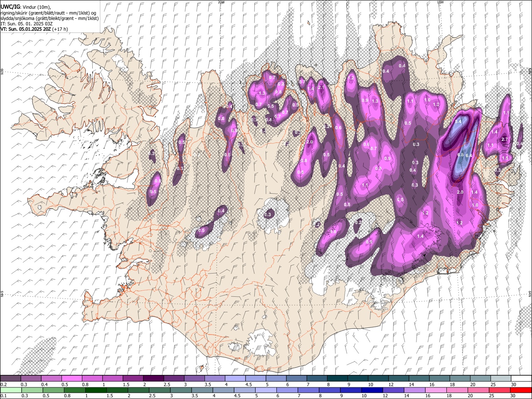
Task: Select the 'VT: Sun. 05.01.2025 20Z (+17 h)' line
Action: 34,29
